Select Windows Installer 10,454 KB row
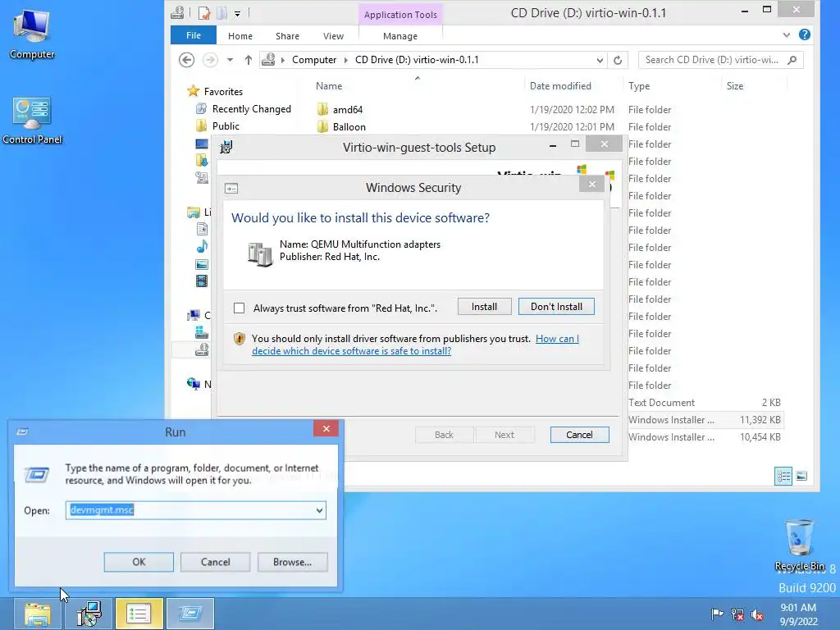840x630 pixels. pos(705,436)
